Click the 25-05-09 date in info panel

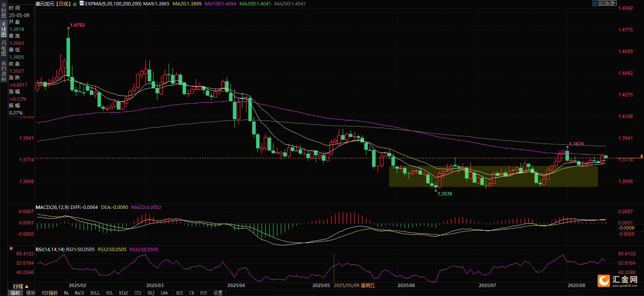pos(19,15)
